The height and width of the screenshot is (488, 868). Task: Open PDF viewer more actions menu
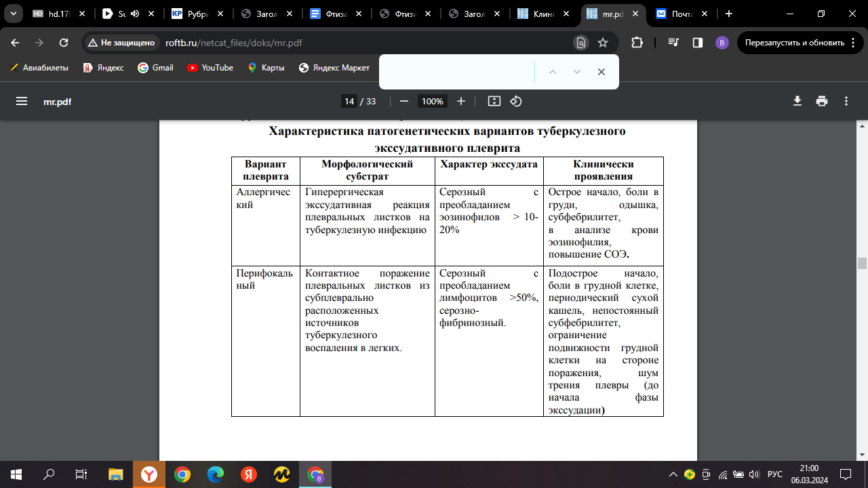[846, 101]
